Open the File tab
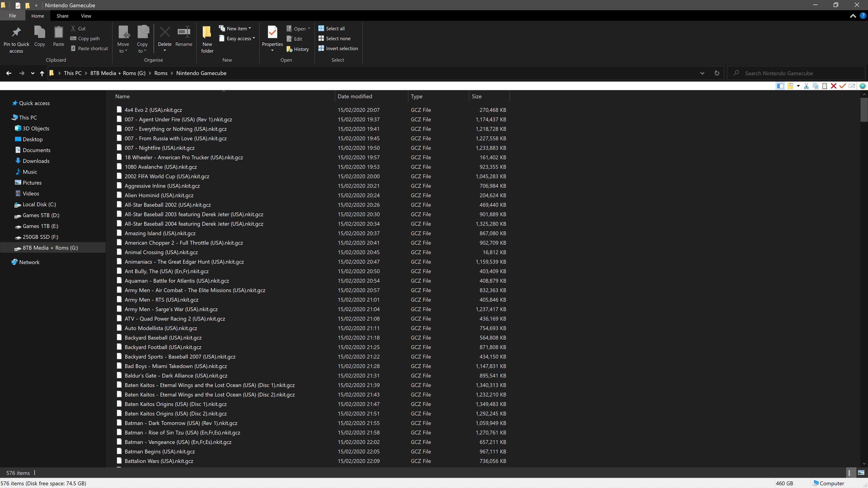The image size is (868, 488). click(12, 16)
